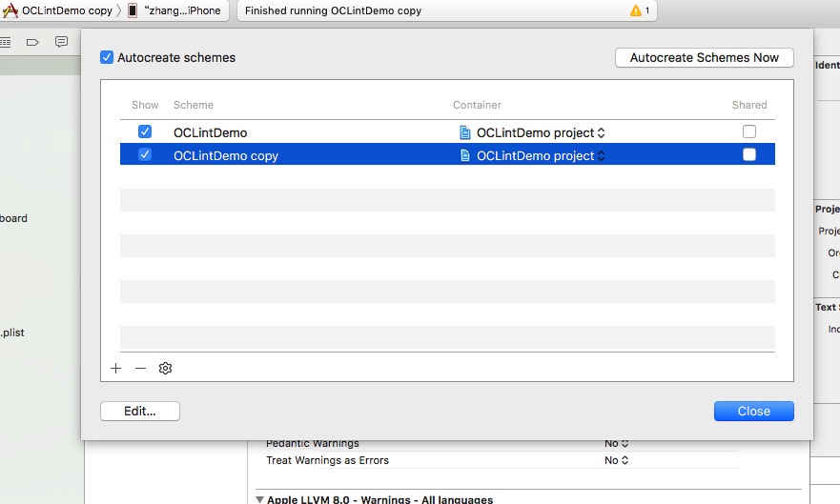
Task: Click the Treat Warnings as Errors setting label
Action: (x=327, y=460)
